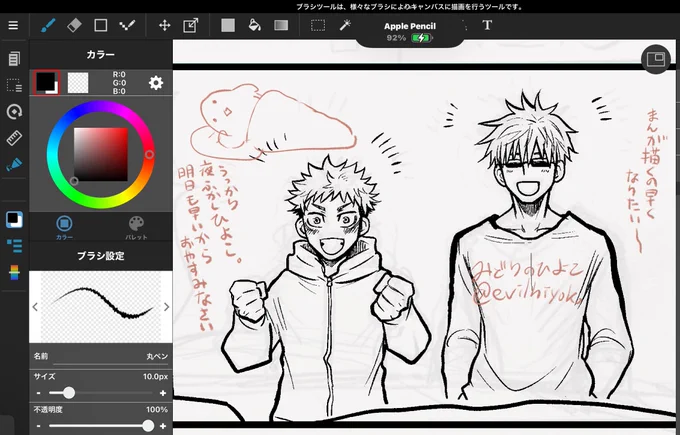Toggle the color panel sidebar icon
This screenshot has height=435, width=680.
click(14, 219)
